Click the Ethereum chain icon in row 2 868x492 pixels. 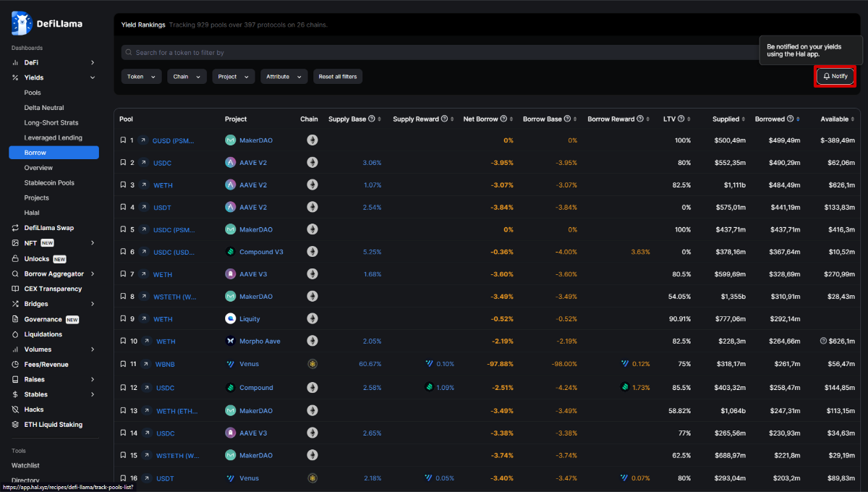pos(312,163)
